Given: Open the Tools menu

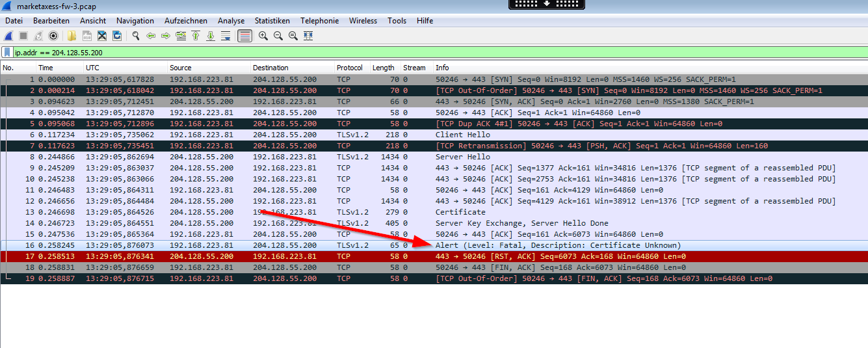Looking at the screenshot, I should [397, 21].
